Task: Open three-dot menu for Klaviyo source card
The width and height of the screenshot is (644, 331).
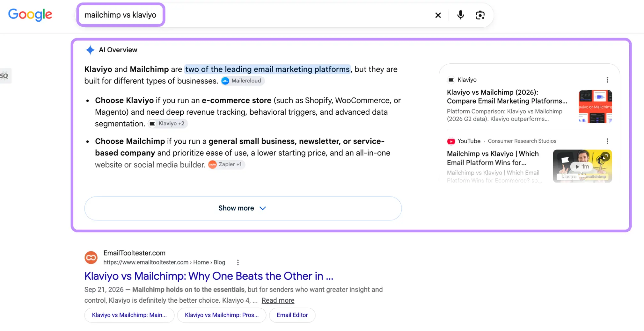Action: (607, 80)
